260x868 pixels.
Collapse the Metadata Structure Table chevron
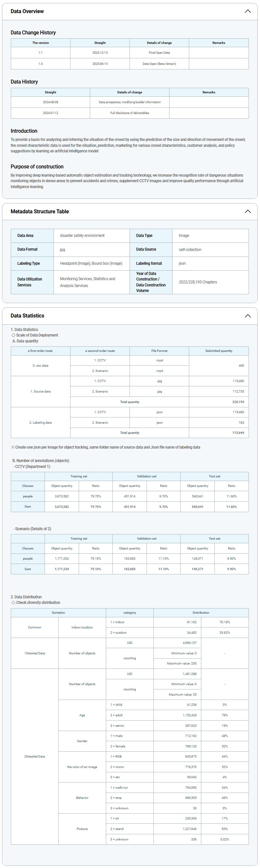pyautogui.click(x=248, y=211)
